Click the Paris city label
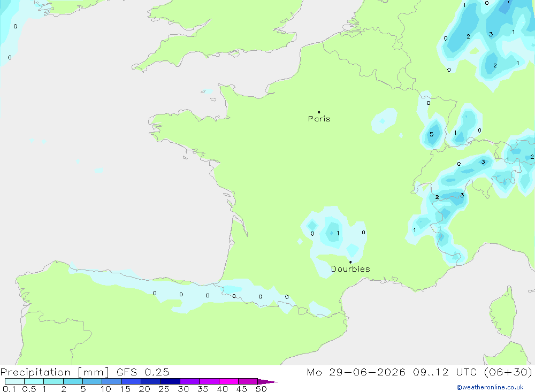 click(x=319, y=119)
